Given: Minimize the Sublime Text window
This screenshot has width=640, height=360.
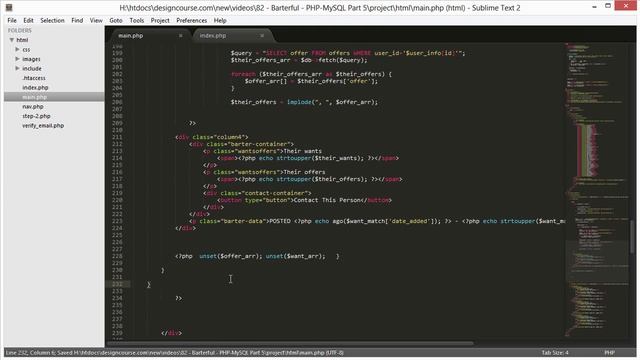Looking at the screenshot, I should (594, 7).
